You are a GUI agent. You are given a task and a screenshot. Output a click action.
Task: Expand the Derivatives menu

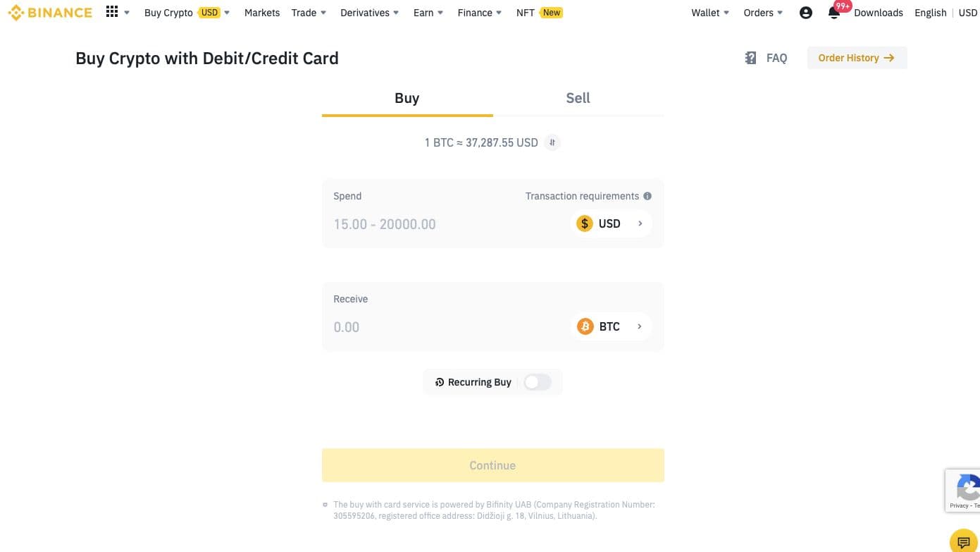pyautogui.click(x=369, y=13)
